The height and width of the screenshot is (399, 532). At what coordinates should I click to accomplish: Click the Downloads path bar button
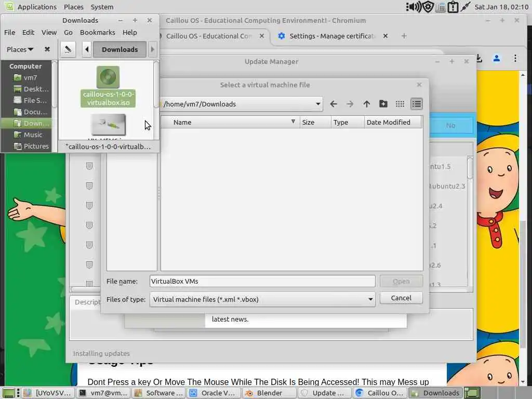(x=120, y=49)
